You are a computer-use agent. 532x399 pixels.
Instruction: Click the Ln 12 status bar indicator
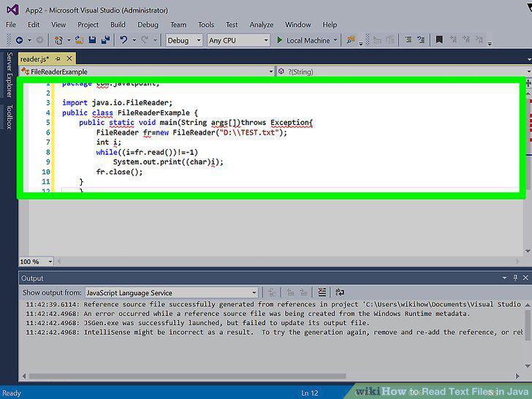point(310,393)
